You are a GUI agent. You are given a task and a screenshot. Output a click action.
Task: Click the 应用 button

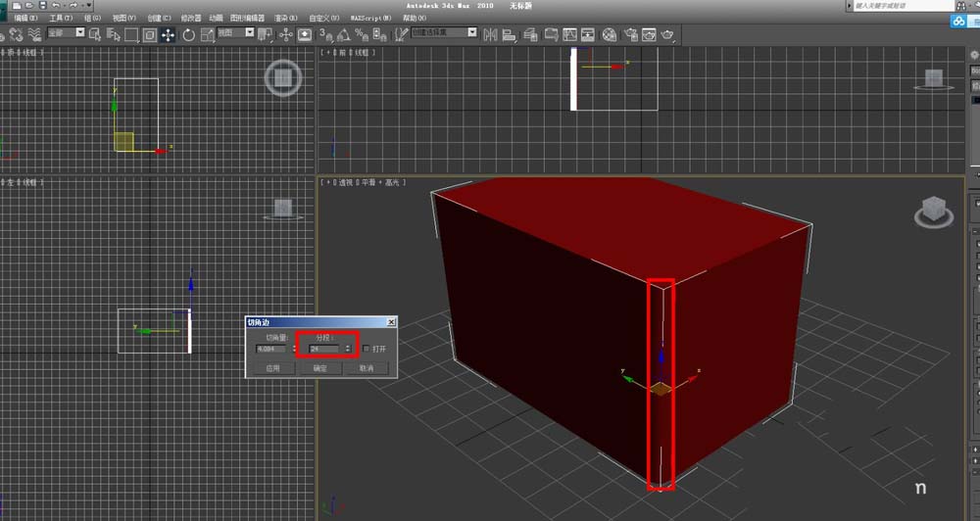pyautogui.click(x=272, y=368)
